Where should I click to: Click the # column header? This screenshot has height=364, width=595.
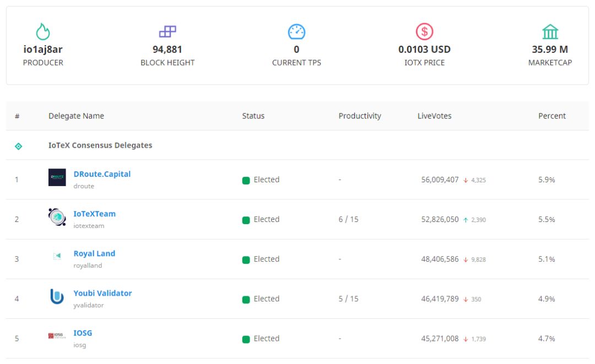(x=17, y=116)
